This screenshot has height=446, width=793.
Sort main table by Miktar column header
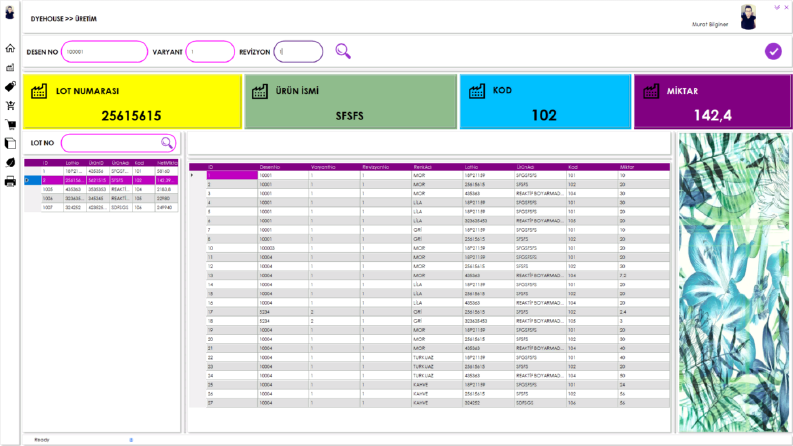pos(644,167)
